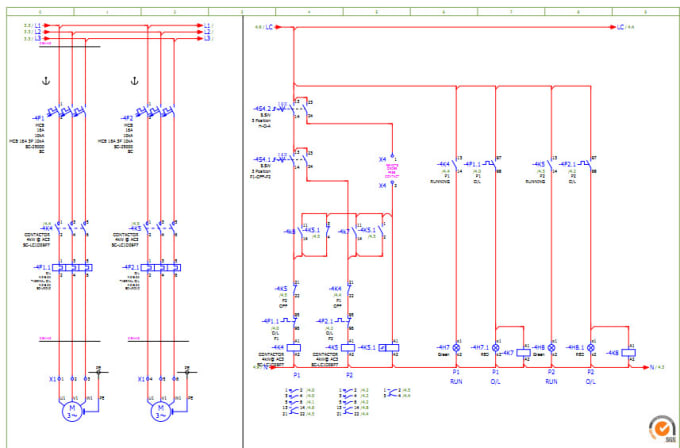Select the left M 3~ motor symbol

[x=72, y=412]
